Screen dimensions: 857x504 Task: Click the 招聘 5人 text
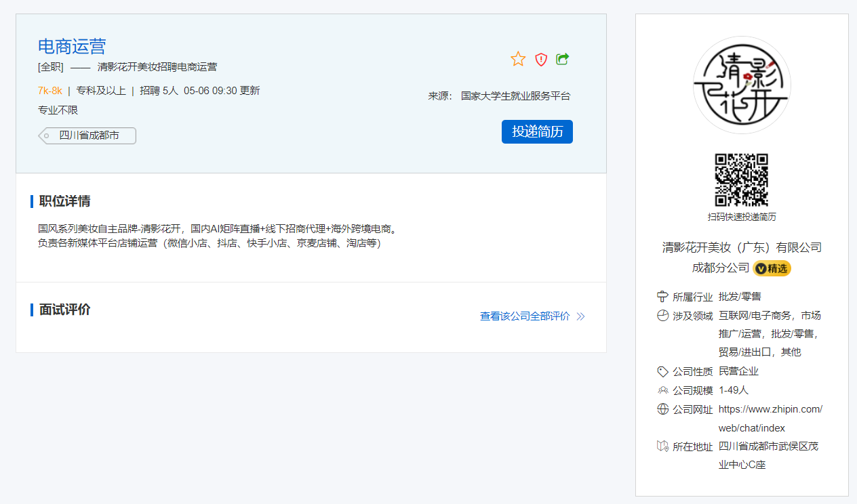point(159,91)
